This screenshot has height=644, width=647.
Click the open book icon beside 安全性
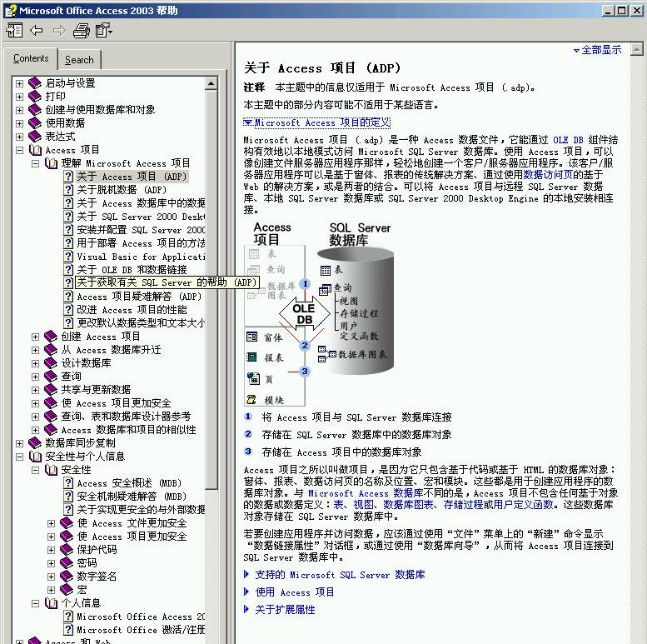pyautogui.click(x=51, y=469)
